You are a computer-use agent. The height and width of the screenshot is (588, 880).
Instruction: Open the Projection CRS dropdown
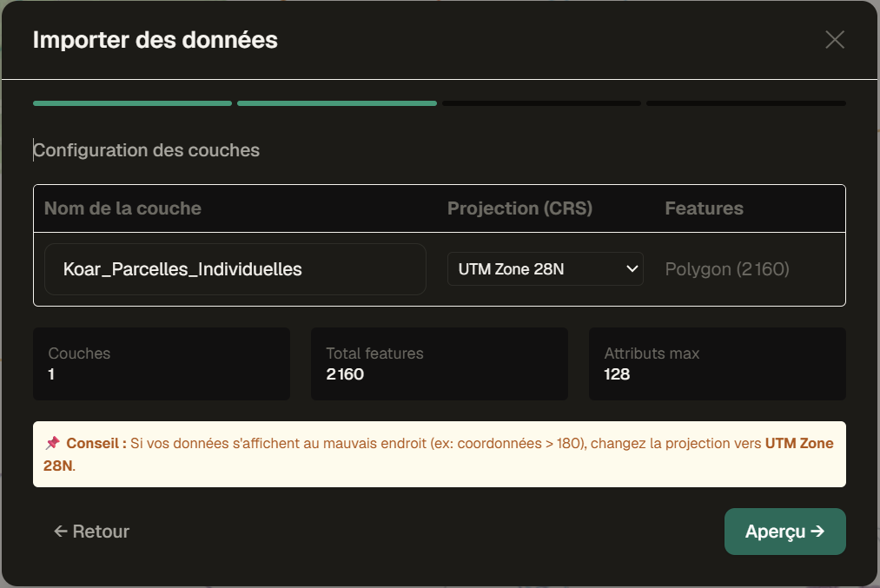[545, 269]
